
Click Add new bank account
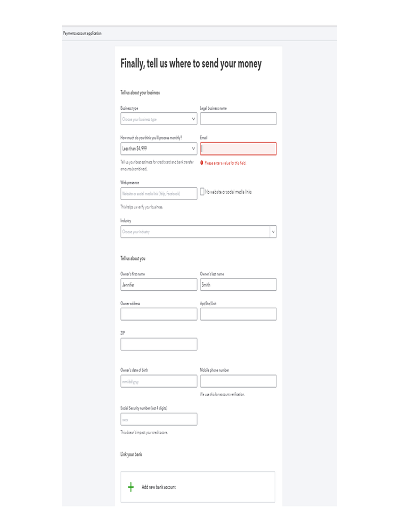point(159,487)
